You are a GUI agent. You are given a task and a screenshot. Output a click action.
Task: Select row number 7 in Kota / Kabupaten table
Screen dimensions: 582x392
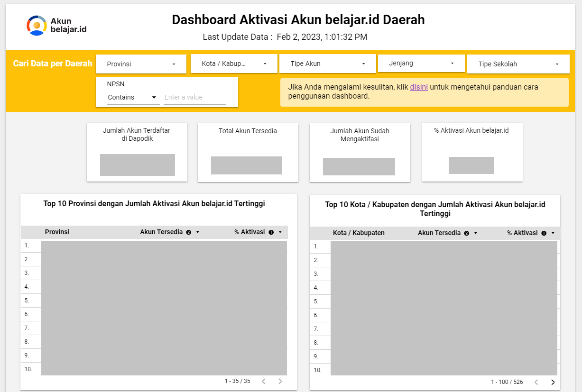tap(316, 329)
